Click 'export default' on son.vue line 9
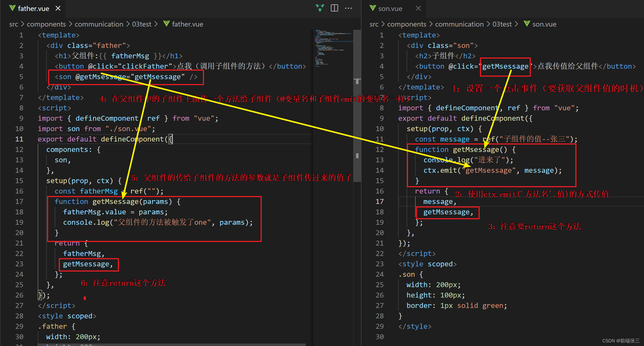The height and width of the screenshot is (346, 644). [428, 118]
